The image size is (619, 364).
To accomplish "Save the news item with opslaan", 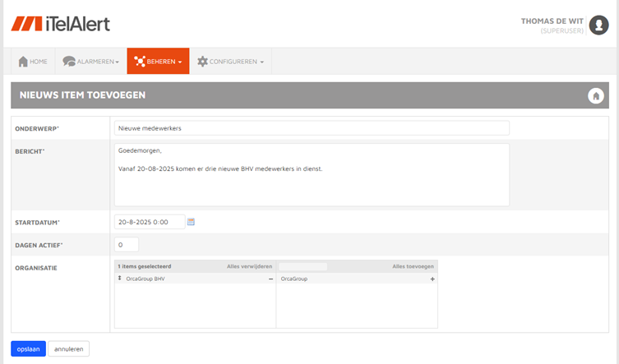I will point(29,349).
